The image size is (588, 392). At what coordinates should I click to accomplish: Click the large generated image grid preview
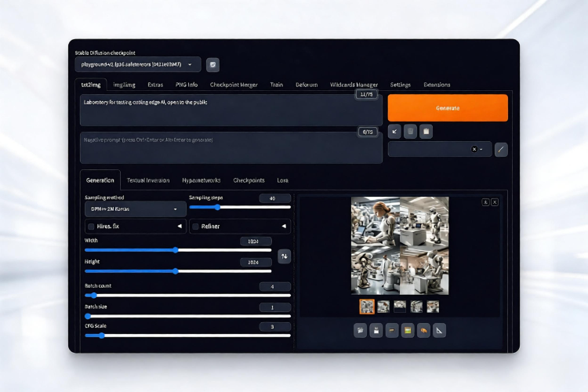pyautogui.click(x=400, y=245)
